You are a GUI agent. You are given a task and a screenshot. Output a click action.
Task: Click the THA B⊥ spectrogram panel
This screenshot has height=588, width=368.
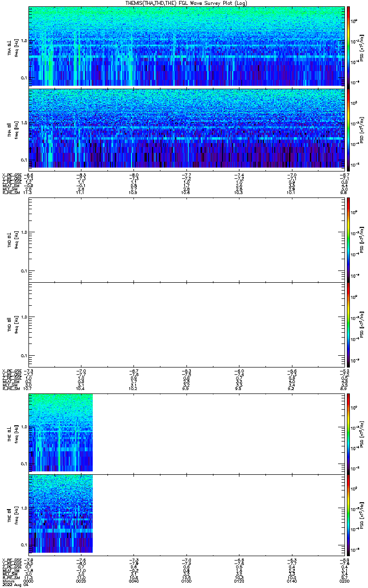pos(186,46)
